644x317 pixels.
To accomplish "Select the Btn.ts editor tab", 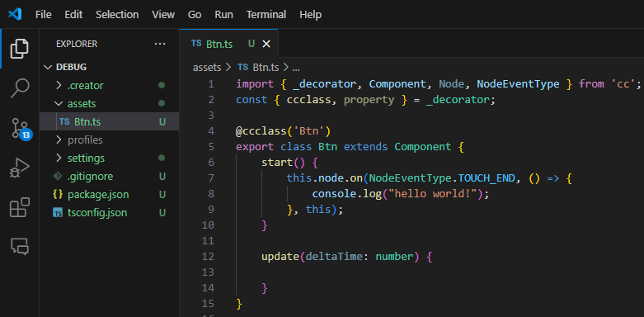I will [229, 44].
